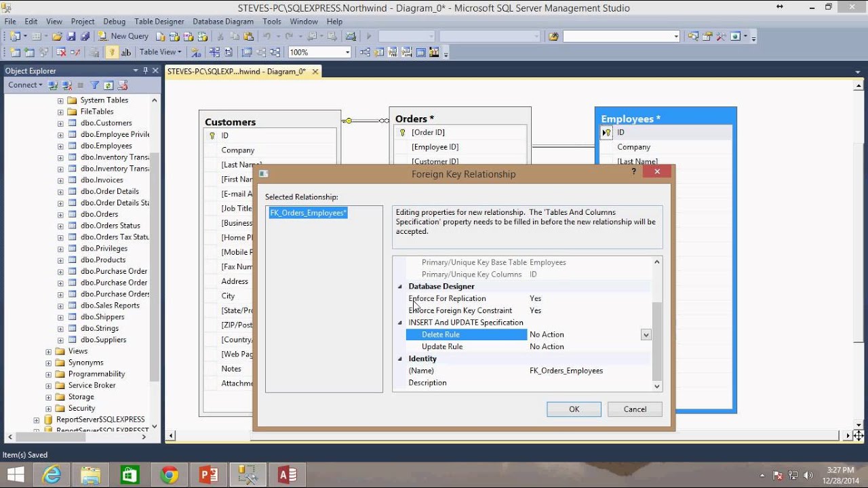868x488 pixels.
Task: Click the Save All icon
Action: pos(85,36)
